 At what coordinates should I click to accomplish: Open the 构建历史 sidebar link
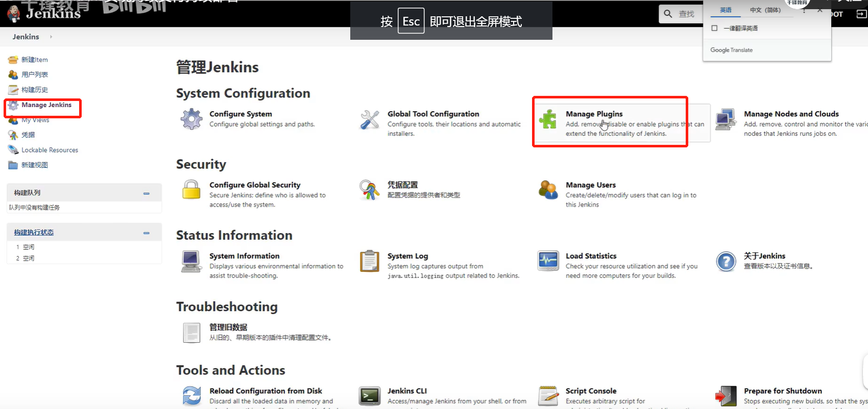[x=35, y=90]
